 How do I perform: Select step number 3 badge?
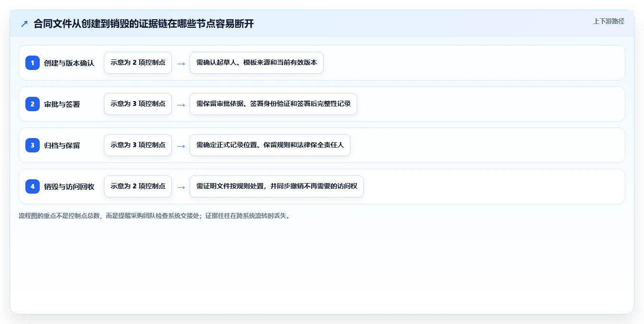(x=33, y=145)
